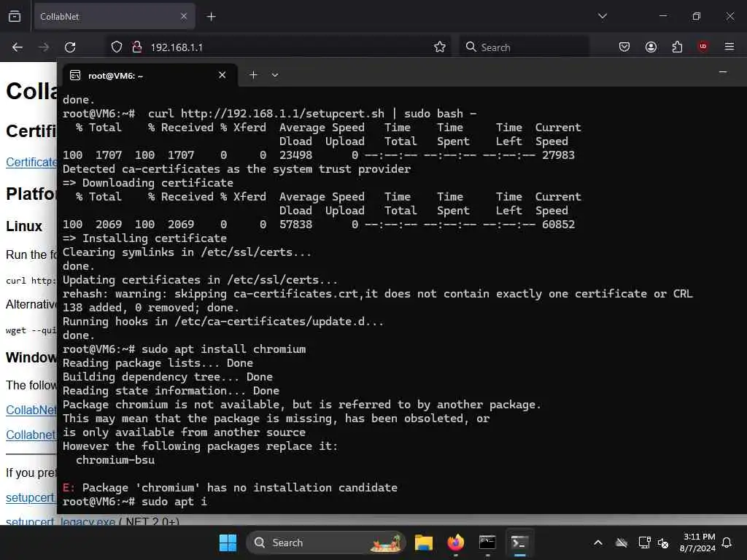Open the network tray icon
Screen dimensions: 747x560
click(x=644, y=542)
